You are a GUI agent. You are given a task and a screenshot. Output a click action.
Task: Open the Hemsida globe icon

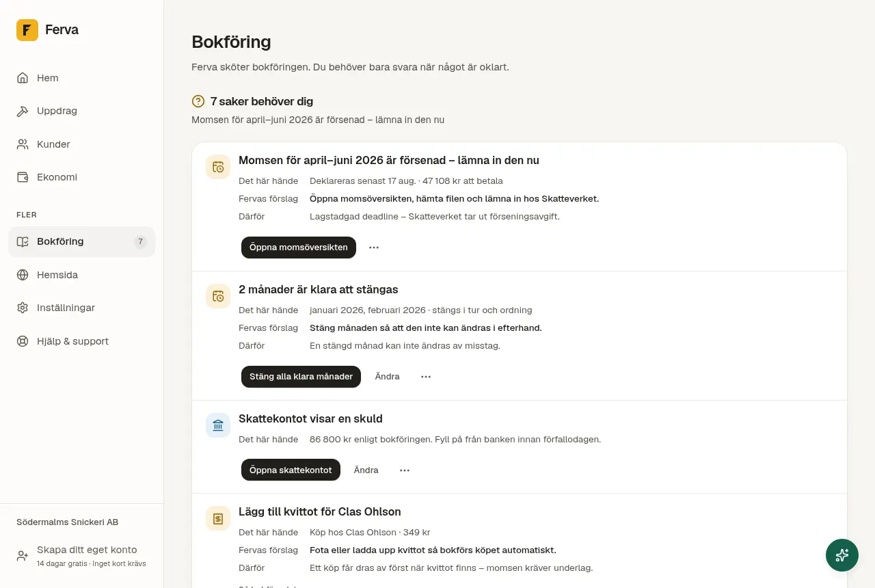[23, 275]
